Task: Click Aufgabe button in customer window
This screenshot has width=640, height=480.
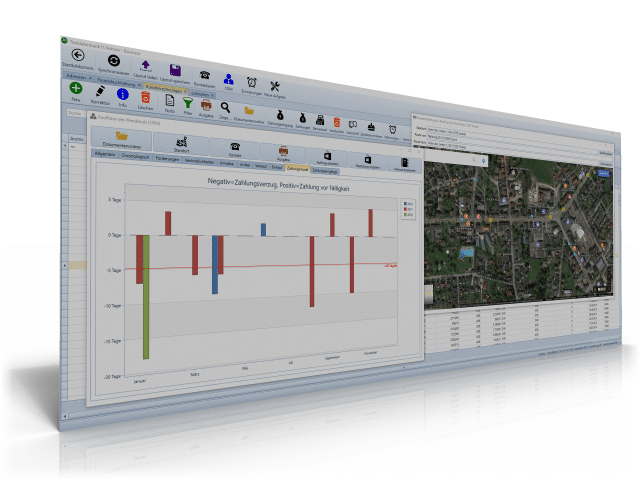Action: tap(283, 153)
